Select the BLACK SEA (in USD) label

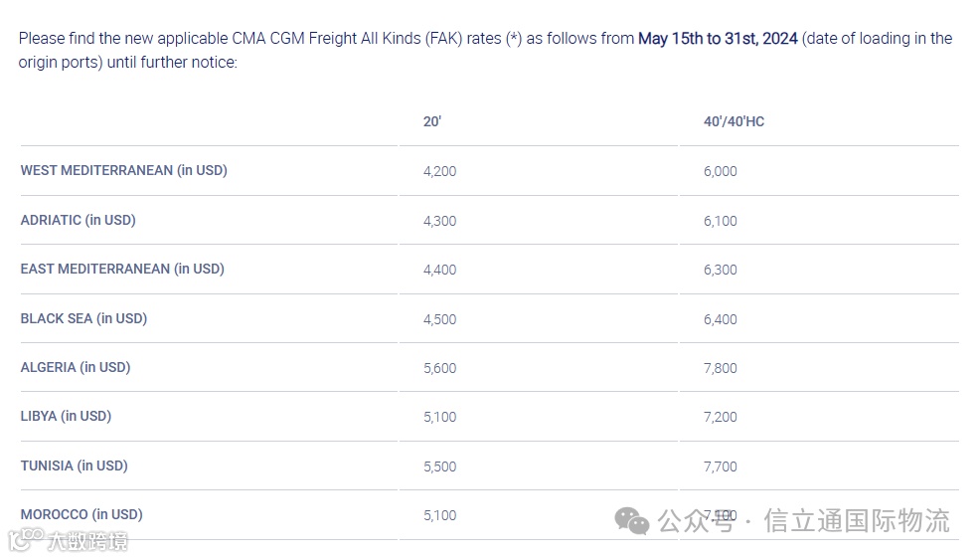(83, 318)
